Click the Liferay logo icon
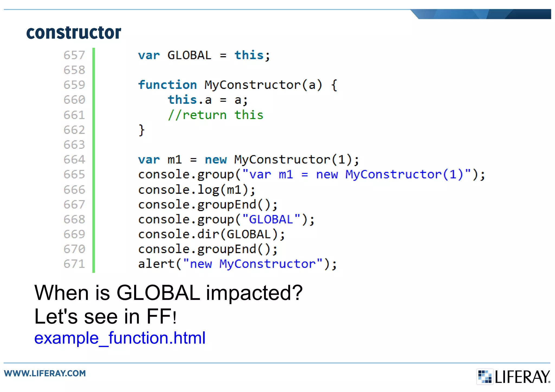 point(485,376)
